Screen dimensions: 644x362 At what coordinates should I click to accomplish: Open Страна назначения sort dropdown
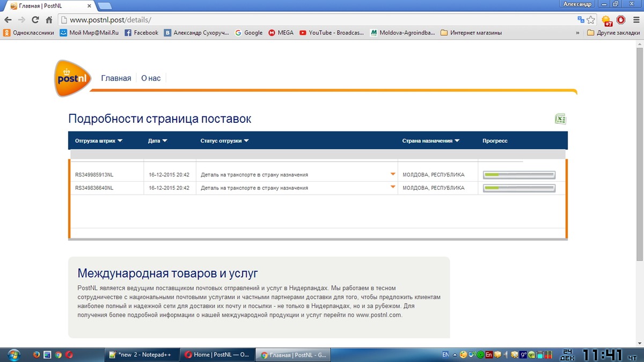[x=457, y=141]
